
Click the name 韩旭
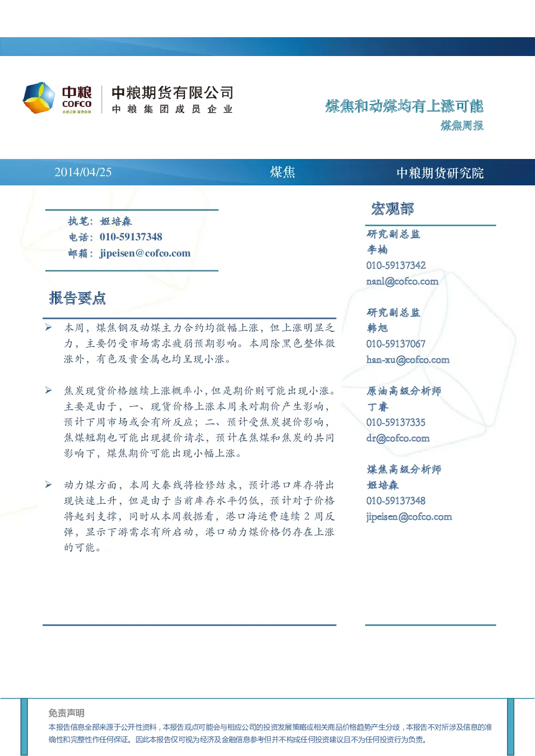pos(378,328)
